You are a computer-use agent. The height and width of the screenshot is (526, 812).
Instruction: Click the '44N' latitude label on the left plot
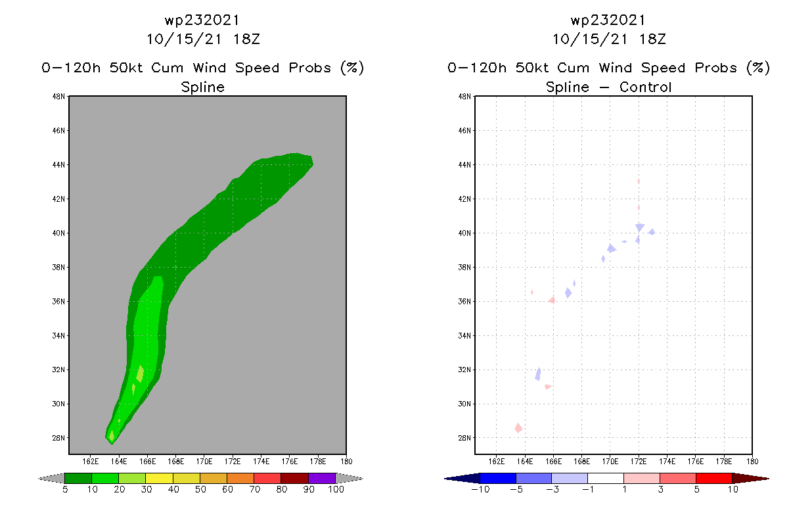tap(59, 165)
